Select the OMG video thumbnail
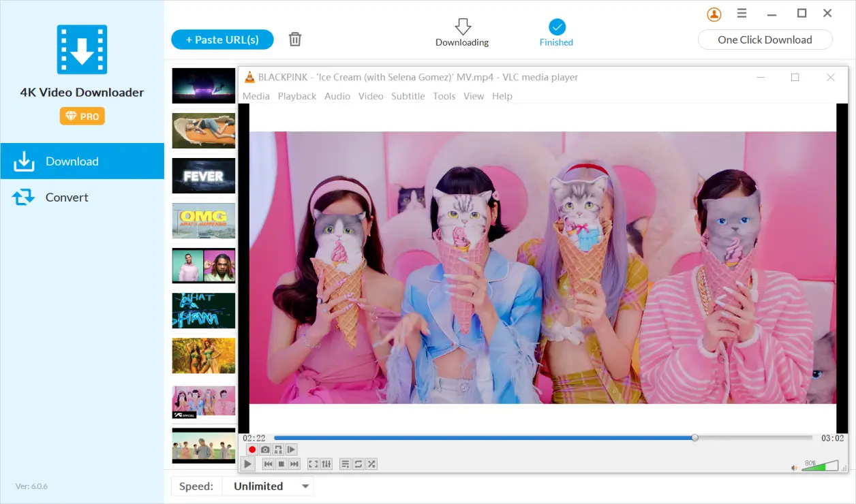856x504 pixels. pos(204,221)
